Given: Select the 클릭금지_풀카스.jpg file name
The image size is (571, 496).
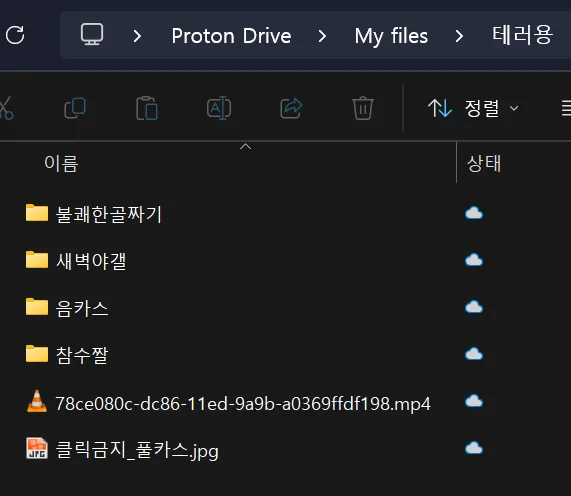Looking at the screenshot, I should click(137, 450).
